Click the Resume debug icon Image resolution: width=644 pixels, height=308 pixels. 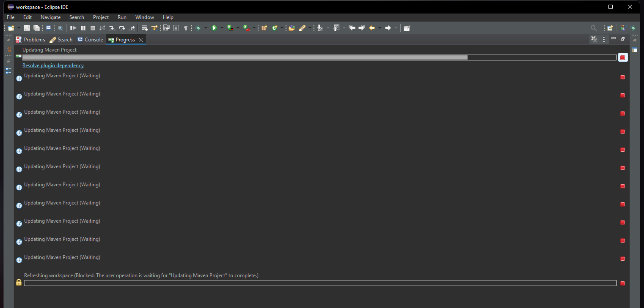click(73, 28)
